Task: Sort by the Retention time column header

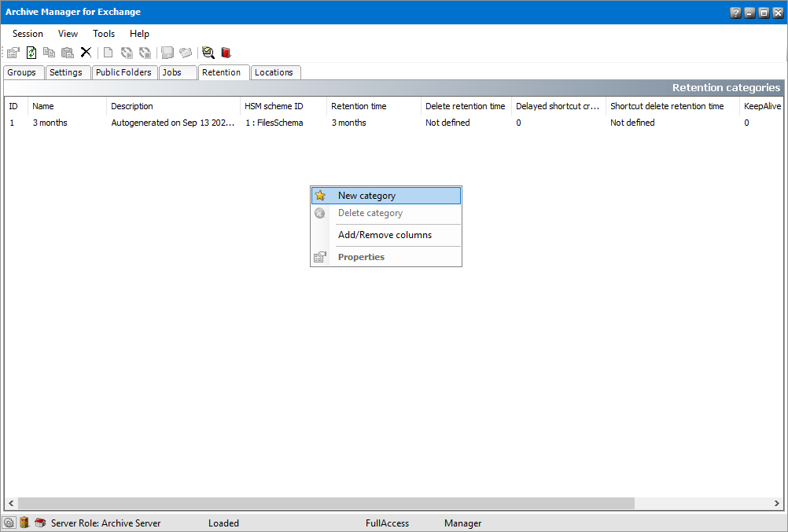Action: pos(374,106)
